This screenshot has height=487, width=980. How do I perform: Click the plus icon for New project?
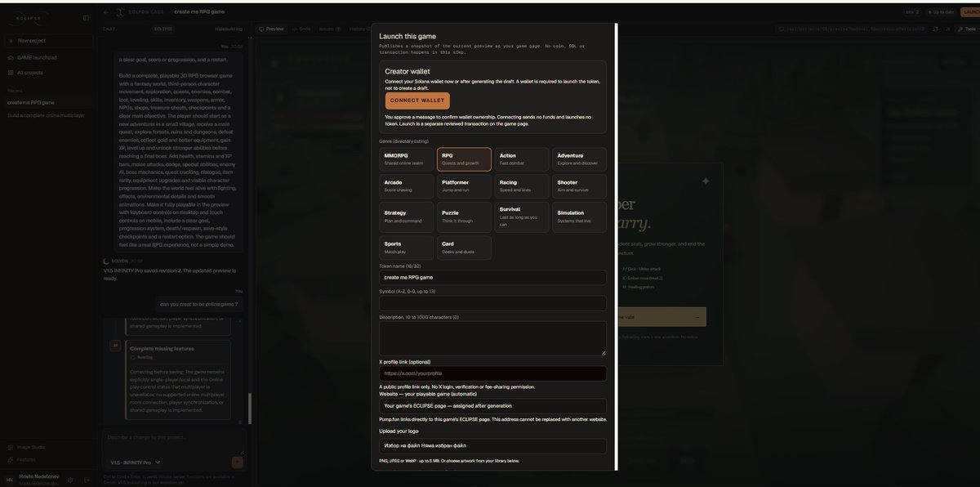11,40
